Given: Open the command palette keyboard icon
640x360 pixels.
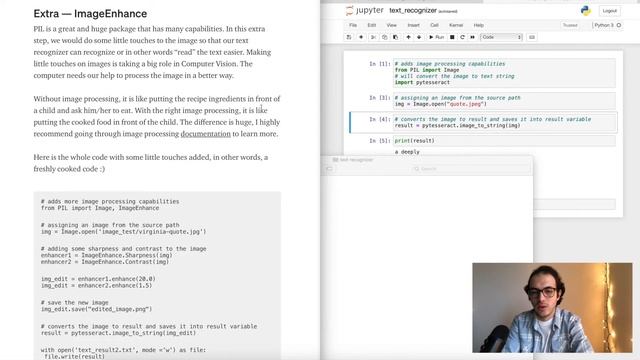Looking at the screenshot, I should coord(531,37).
